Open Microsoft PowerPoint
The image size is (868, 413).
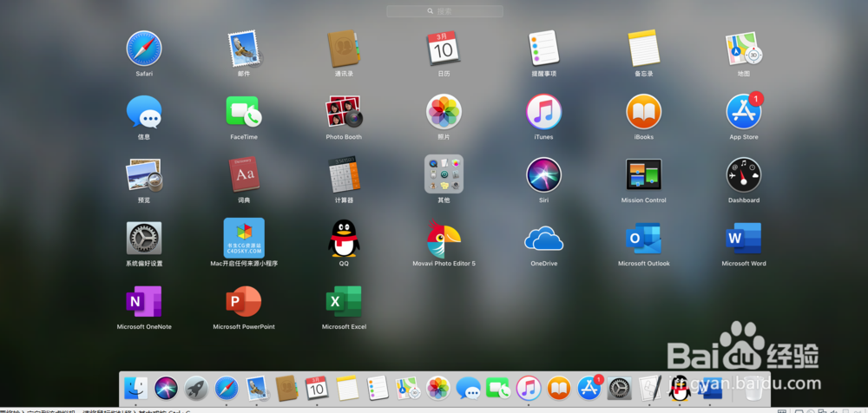(x=244, y=302)
